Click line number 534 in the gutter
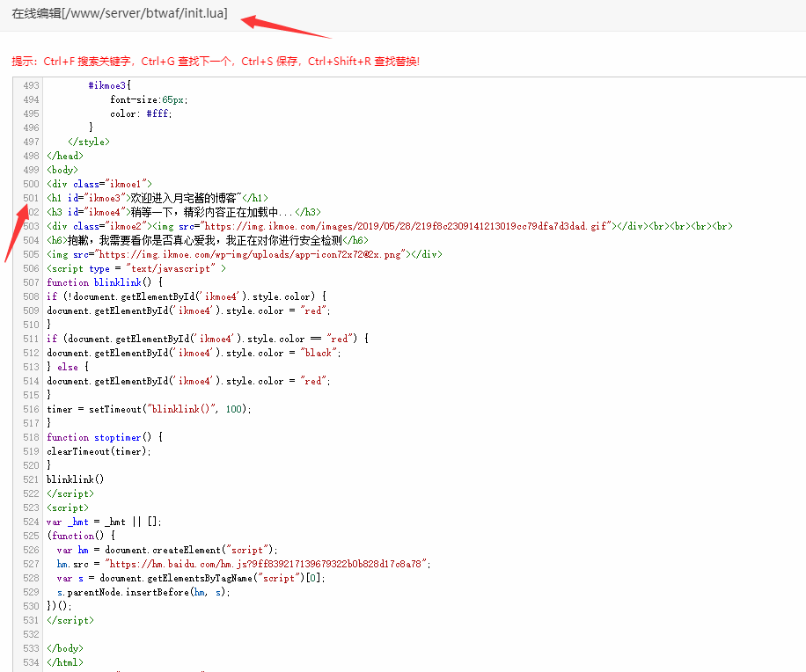 (31, 662)
